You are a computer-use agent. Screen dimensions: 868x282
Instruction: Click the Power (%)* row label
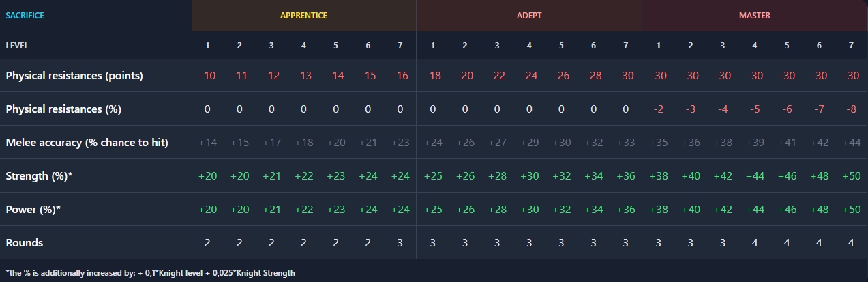[33, 210]
